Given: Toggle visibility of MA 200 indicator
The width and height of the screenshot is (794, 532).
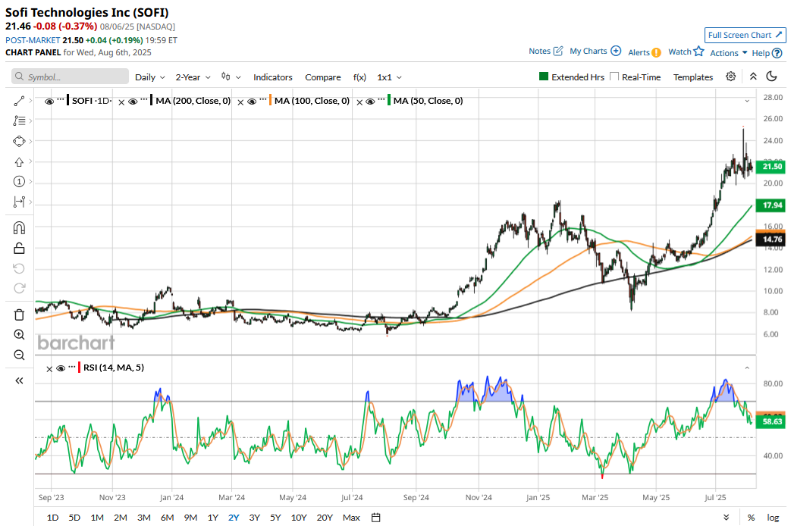Looking at the screenshot, I should [133, 102].
